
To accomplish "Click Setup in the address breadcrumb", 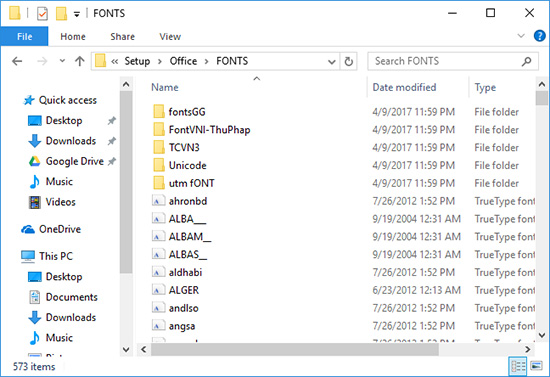I will pos(137,61).
